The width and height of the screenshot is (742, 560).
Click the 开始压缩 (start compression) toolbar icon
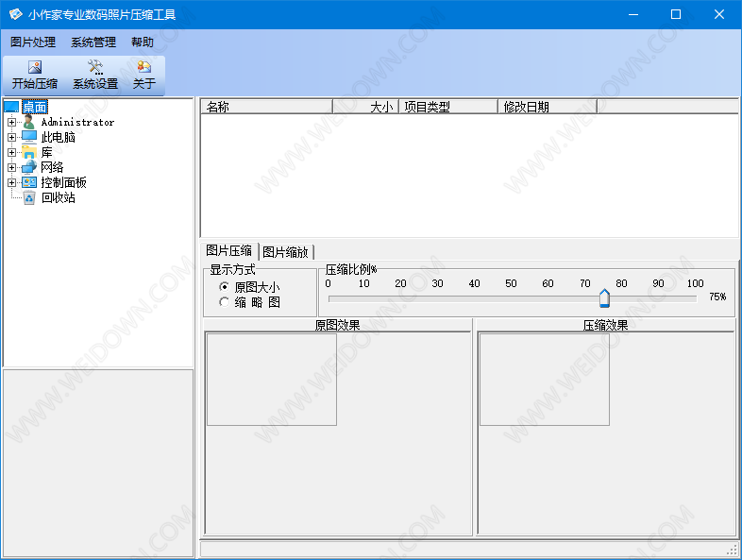pyautogui.click(x=35, y=67)
